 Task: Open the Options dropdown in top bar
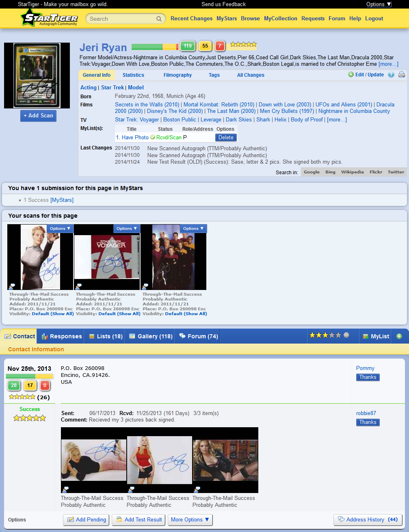[379, 4]
